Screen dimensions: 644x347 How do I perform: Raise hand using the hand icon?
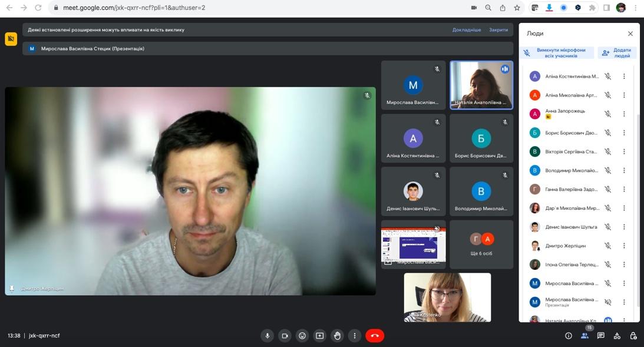pyautogui.click(x=337, y=335)
